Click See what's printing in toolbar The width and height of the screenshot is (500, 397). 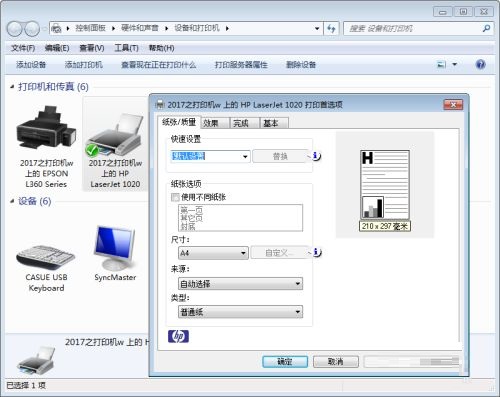click(x=158, y=65)
